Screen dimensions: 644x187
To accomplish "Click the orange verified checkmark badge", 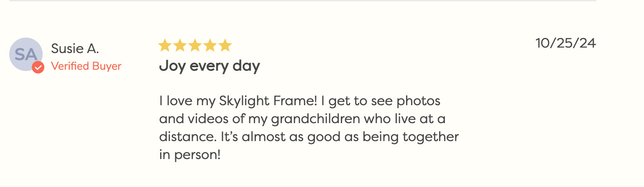I will coord(38,67).
